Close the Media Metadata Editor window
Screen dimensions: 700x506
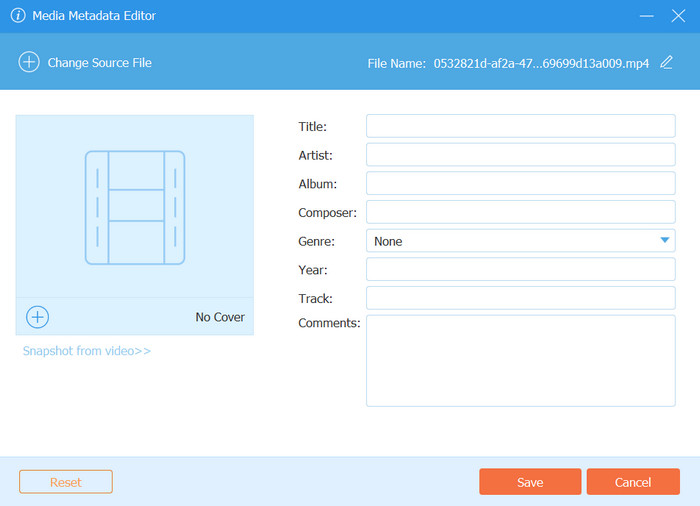679,16
